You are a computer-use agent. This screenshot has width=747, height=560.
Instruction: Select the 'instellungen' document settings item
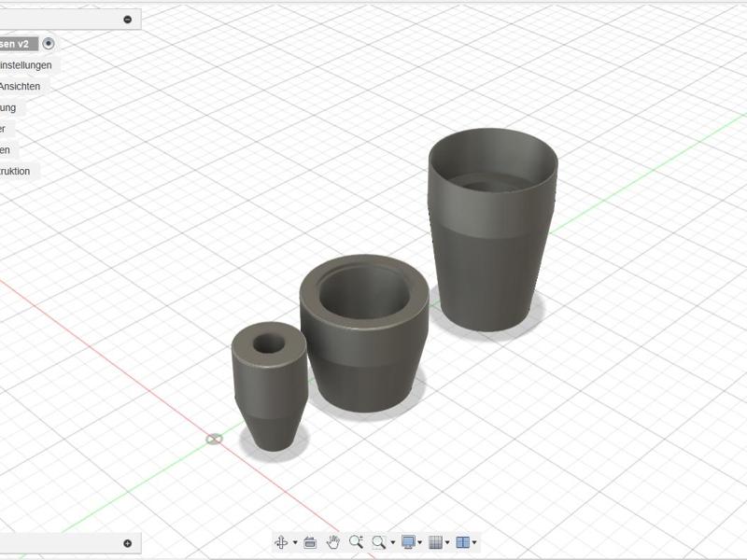coord(25,65)
